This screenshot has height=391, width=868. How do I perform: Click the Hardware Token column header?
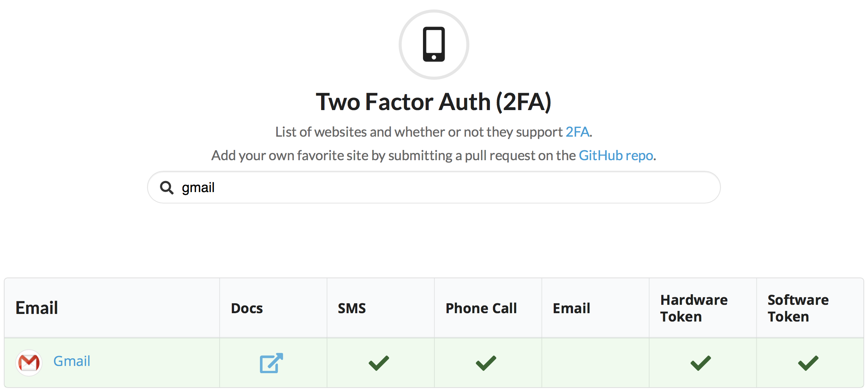click(x=694, y=308)
